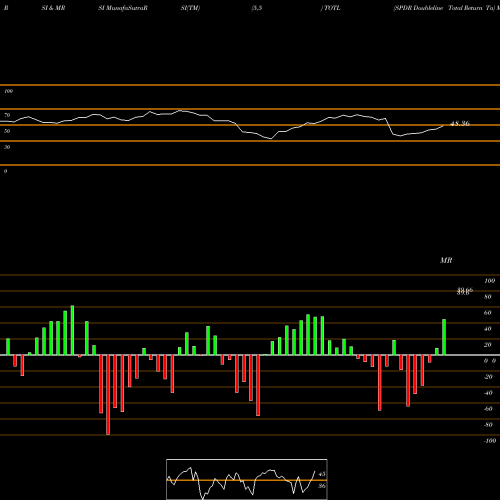Click the -40 label on the MR axis
This screenshot has width=500, height=500.
point(488,393)
